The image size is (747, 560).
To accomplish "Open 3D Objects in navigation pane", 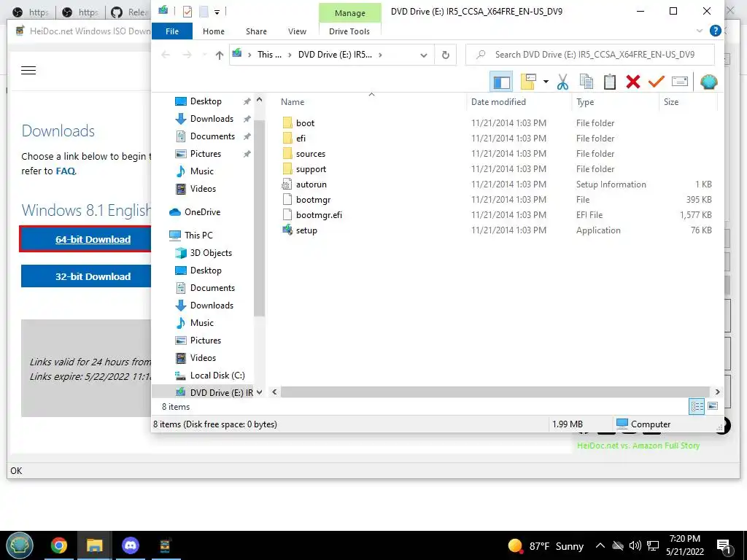I will coord(211,253).
